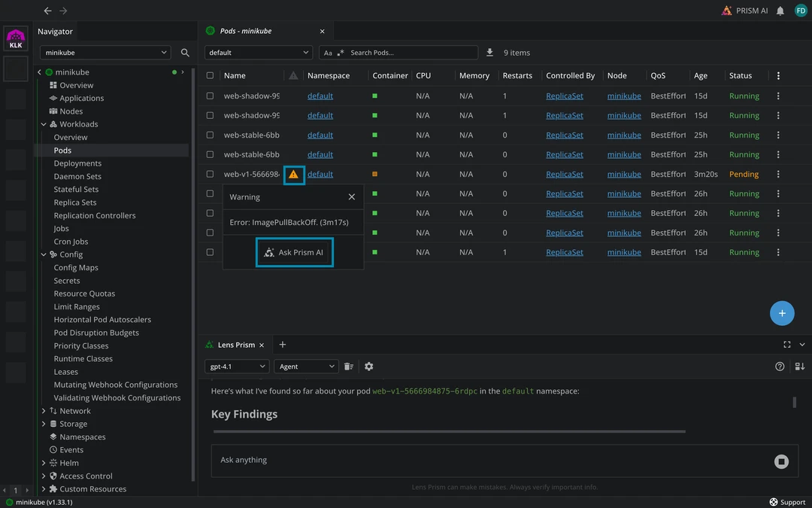Switch to the Lens Prism tab
The image size is (812, 508).
(235, 345)
